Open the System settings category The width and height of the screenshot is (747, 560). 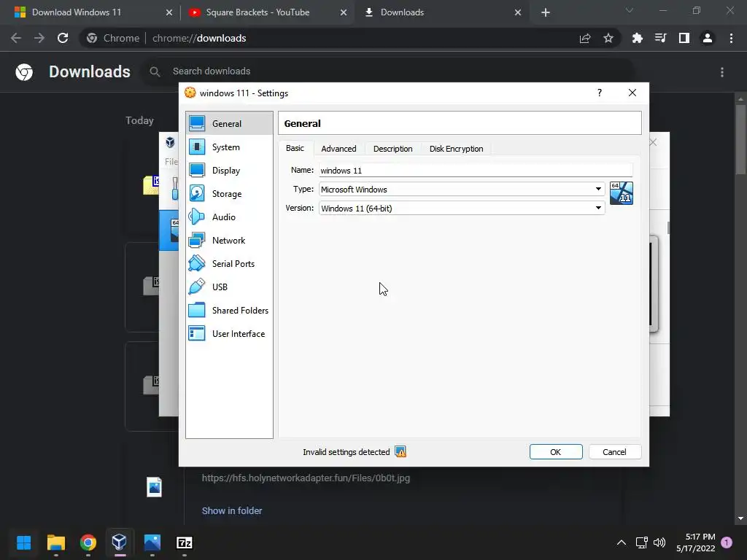(228, 147)
